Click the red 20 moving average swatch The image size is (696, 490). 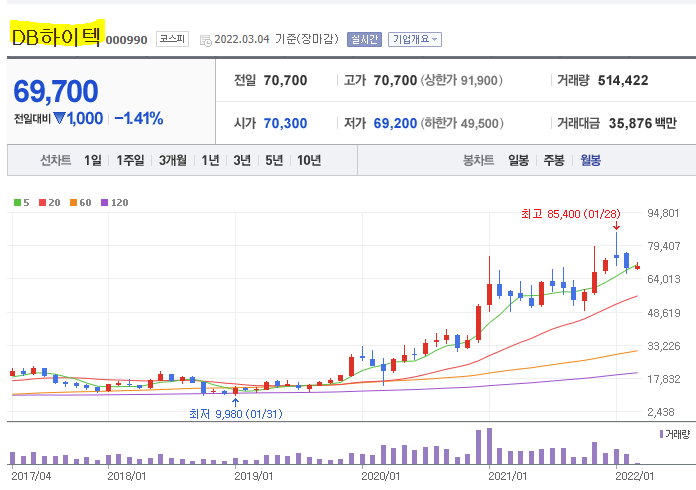pyautogui.click(x=43, y=203)
